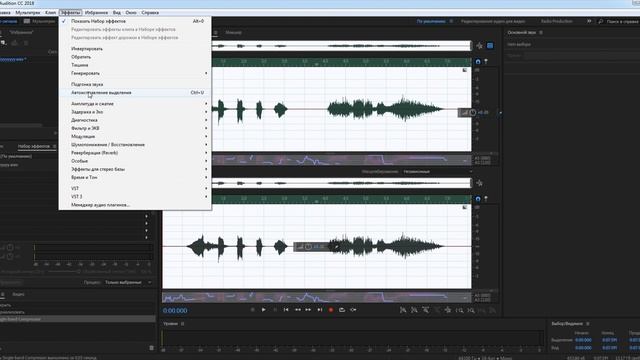Image resolution: width=640 pixels, height=360 pixels.
Task: Open the Справка menu
Action: [x=150, y=13]
